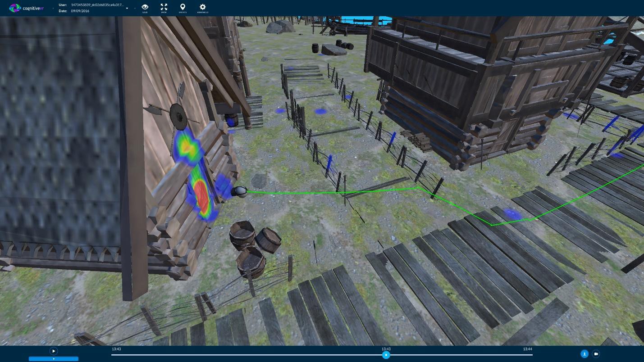The width and height of the screenshot is (644, 362).
Task: Click the blue playback speed bar
Action: tap(54, 359)
